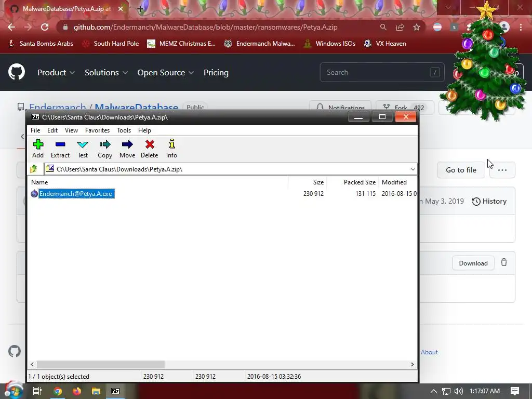Open the Favorites menu
This screenshot has height=399, width=532.
coord(97,130)
